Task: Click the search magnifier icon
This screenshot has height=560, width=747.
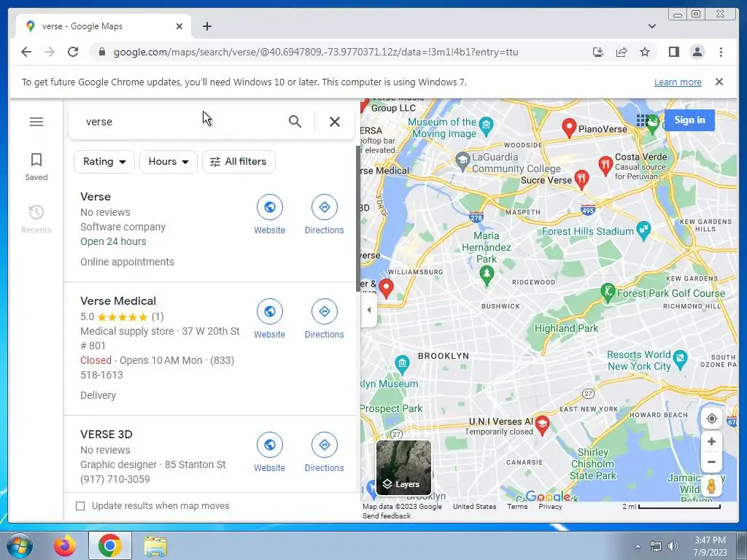Action: click(295, 122)
